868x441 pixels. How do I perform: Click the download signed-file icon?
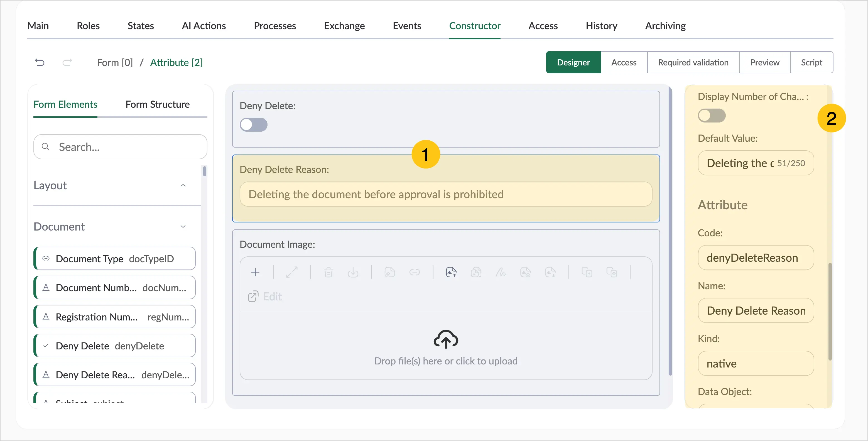coord(550,272)
